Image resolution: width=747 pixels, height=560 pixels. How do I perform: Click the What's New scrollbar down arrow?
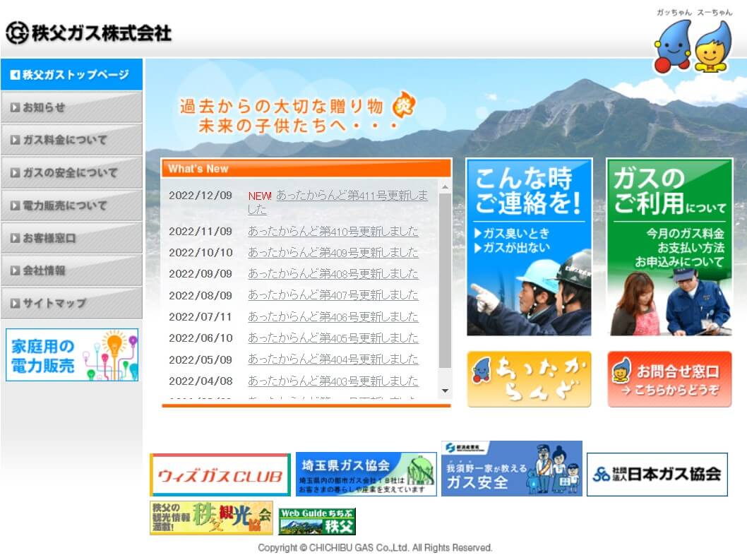(446, 391)
